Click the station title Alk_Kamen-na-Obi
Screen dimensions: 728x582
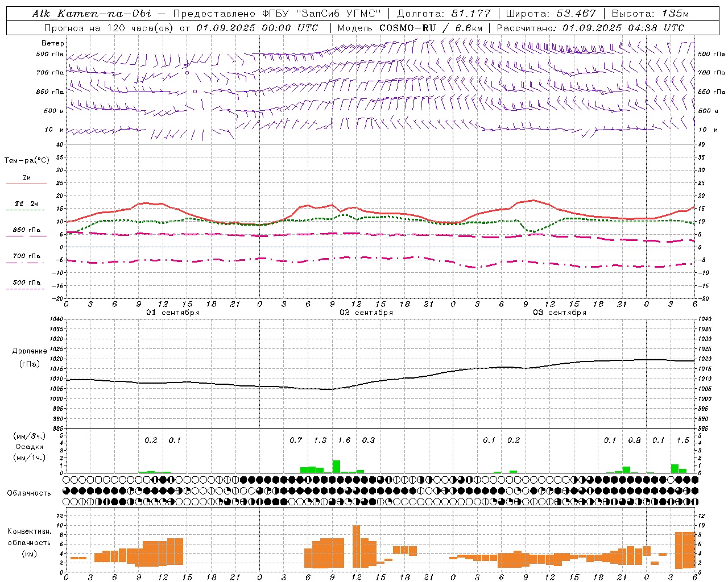(92, 14)
